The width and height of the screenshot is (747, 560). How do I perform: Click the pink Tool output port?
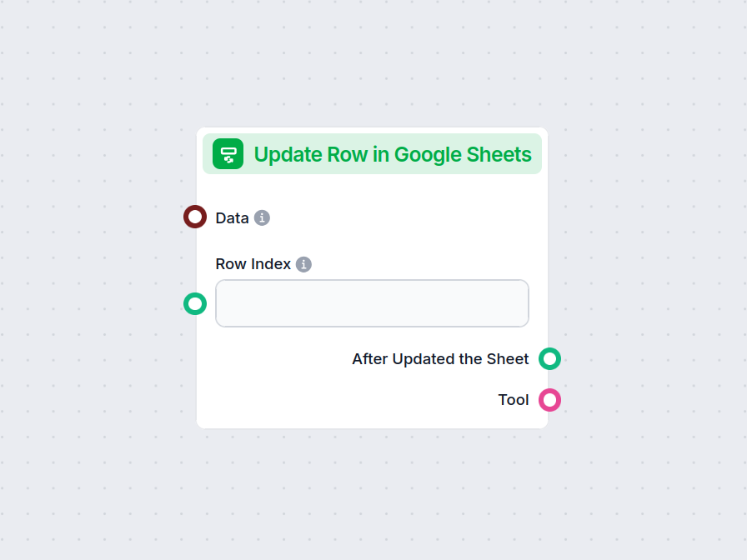click(x=550, y=400)
